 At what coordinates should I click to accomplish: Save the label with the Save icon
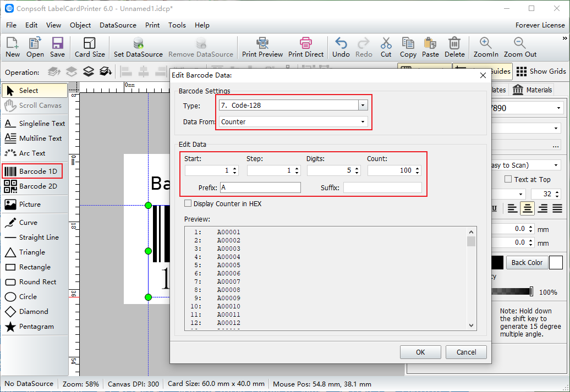coord(57,47)
